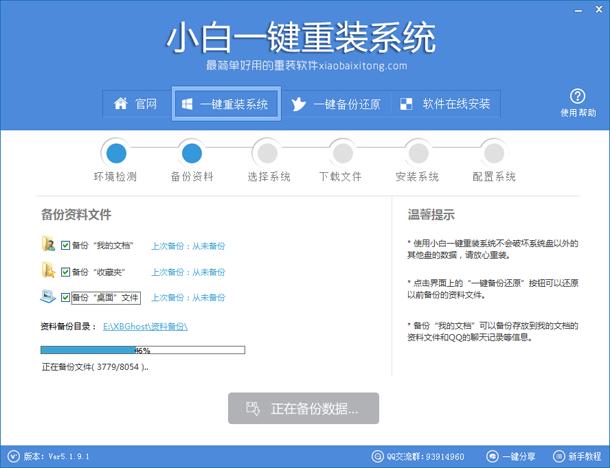Click the 备份资料文件 heading

coord(76,214)
